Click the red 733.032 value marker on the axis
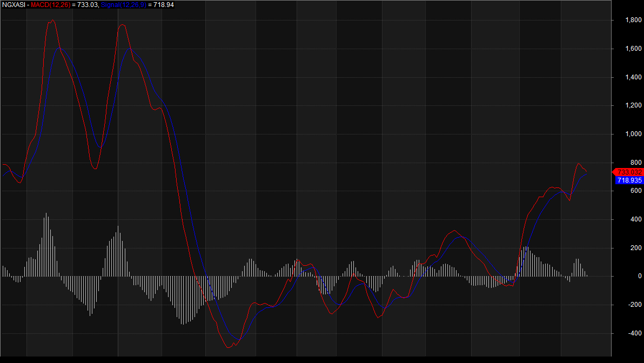This screenshot has height=363, width=644. pos(629,172)
